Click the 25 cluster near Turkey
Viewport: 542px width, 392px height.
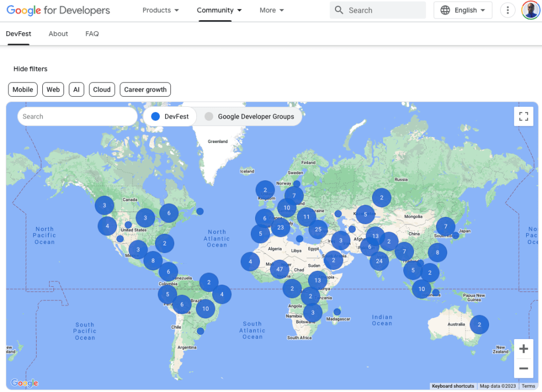click(x=318, y=229)
